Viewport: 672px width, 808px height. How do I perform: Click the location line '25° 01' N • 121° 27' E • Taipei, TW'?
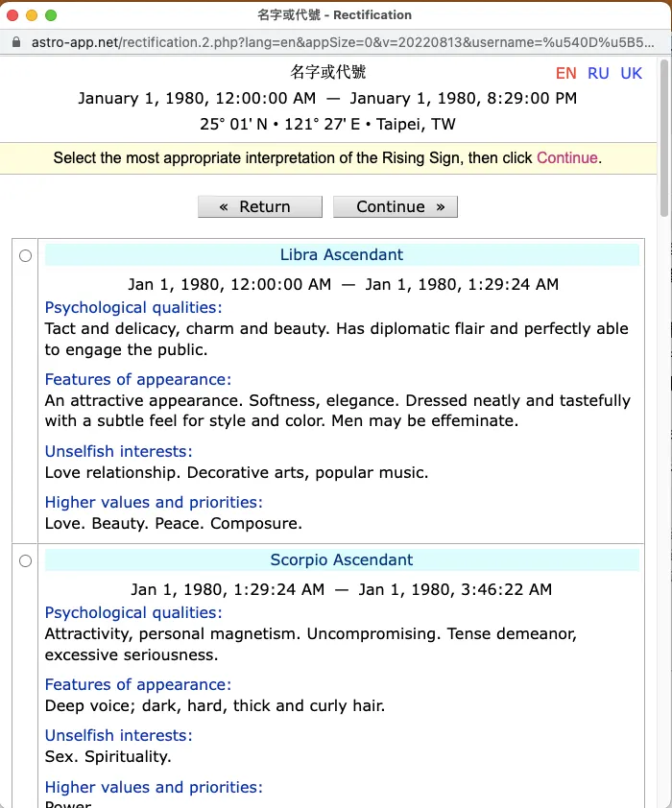tap(327, 124)
